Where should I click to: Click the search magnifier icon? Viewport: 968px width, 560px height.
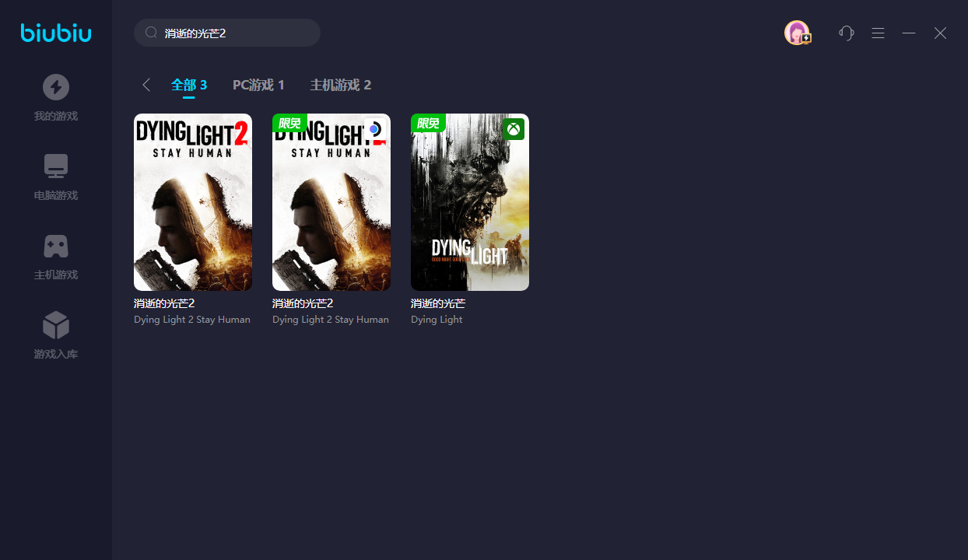[x=152, y=33]
